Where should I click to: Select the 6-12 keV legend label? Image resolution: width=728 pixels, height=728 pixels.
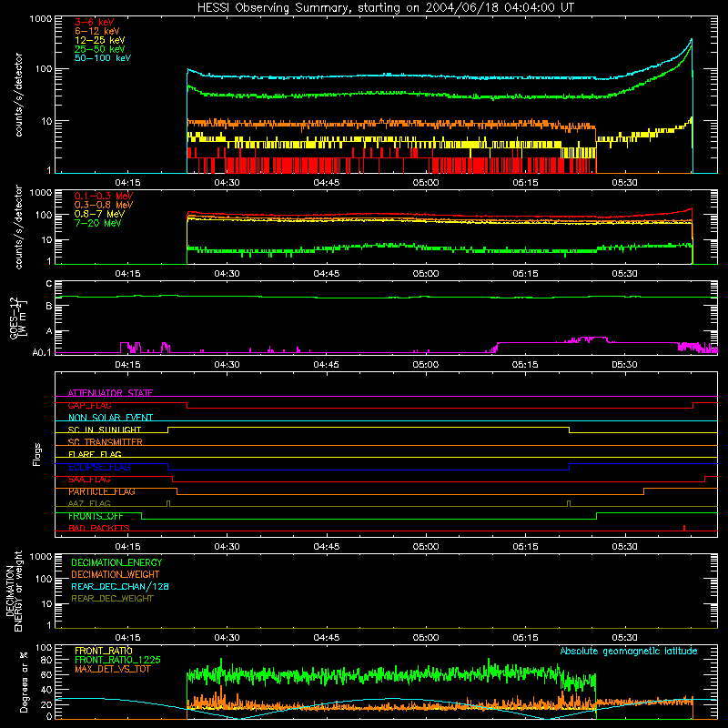(x=97, y=31)
